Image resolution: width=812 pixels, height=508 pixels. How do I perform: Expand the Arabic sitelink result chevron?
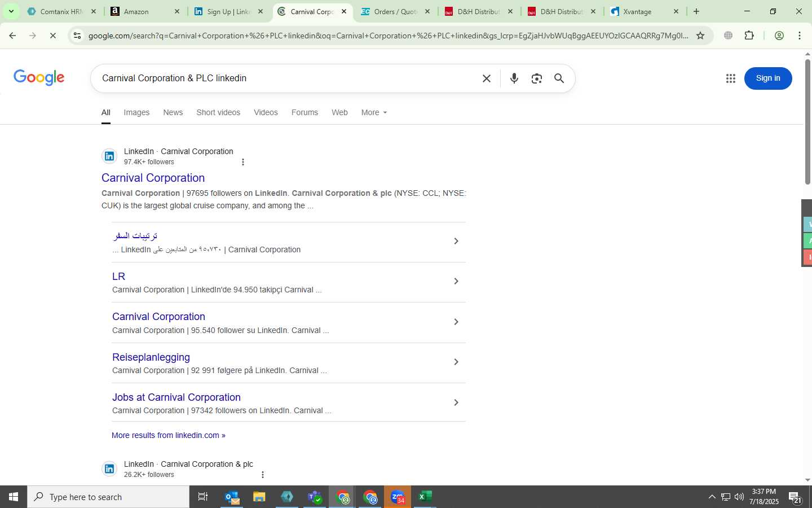pyautogui.click(x=456, y=241)
